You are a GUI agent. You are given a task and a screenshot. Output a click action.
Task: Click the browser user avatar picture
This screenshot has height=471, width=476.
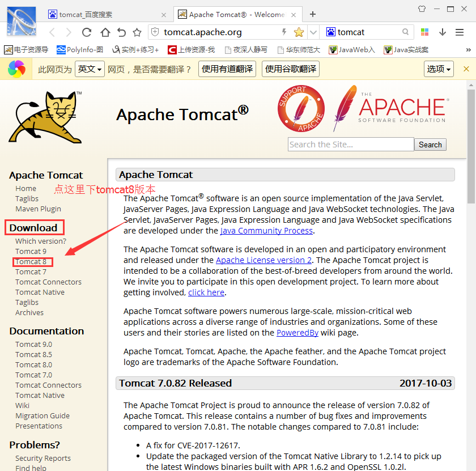[x=22, y=20]
